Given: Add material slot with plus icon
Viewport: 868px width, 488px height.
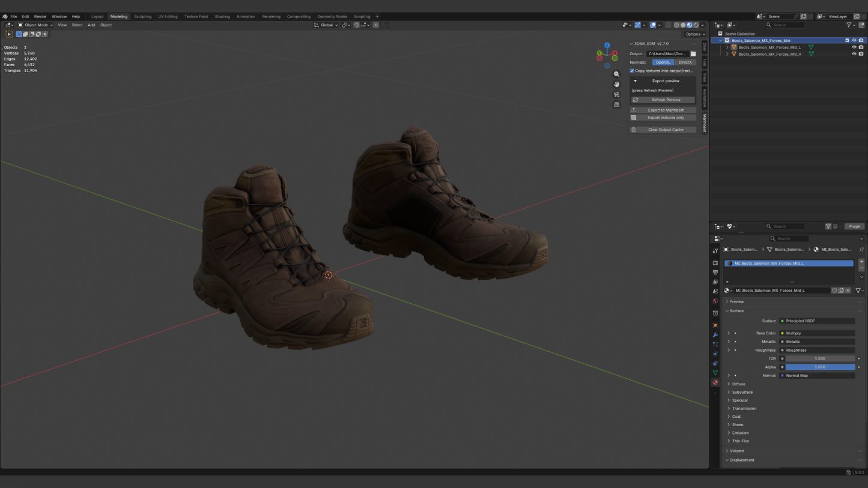Looking at the screenshot, I should [861, 262].
